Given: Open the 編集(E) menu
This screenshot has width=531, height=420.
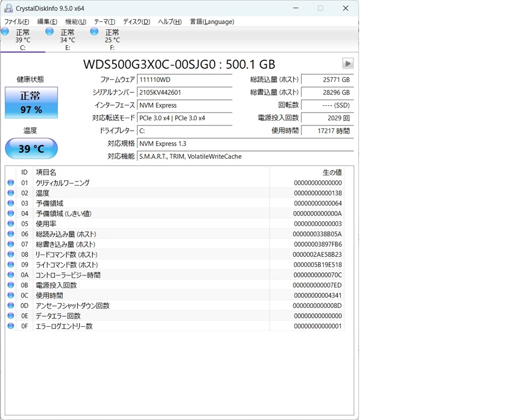Looking at the screenshot, I should (x=47, y=22).
